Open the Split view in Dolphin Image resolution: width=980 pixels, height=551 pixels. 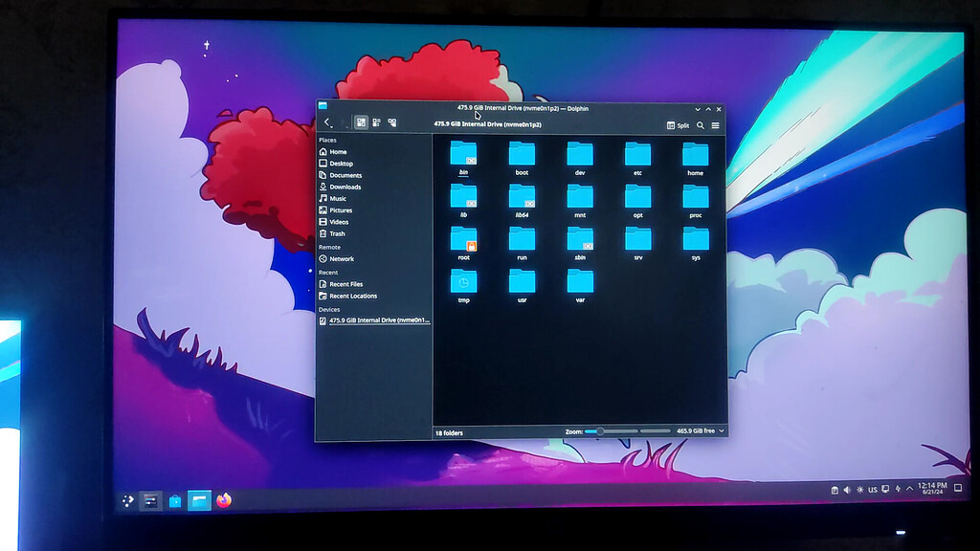click(x=677, y=125)
